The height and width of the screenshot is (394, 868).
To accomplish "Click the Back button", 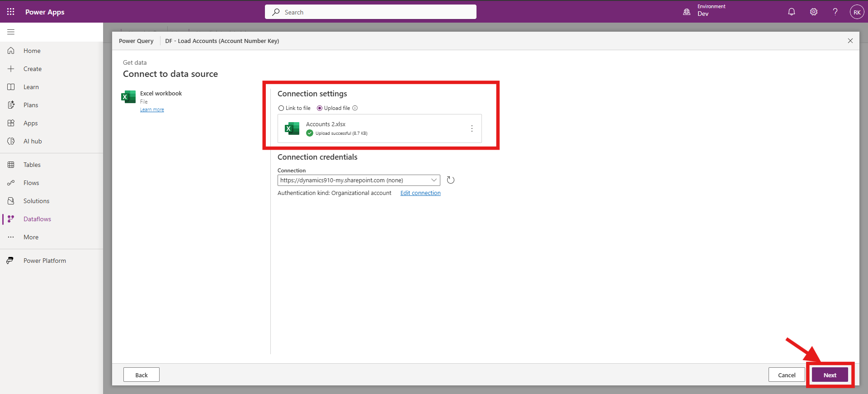I will click(141, 375).
